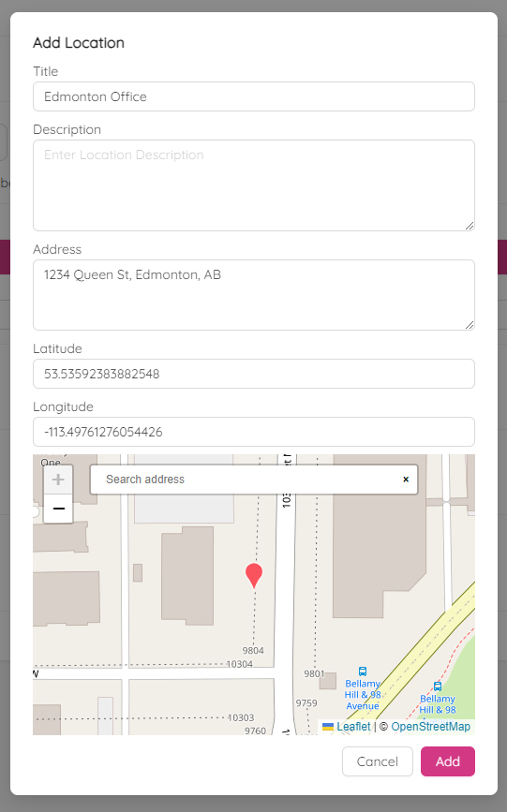
Task: Click the bus stop icon near the park
Action: pyautogui.click(x=438, y=687)
